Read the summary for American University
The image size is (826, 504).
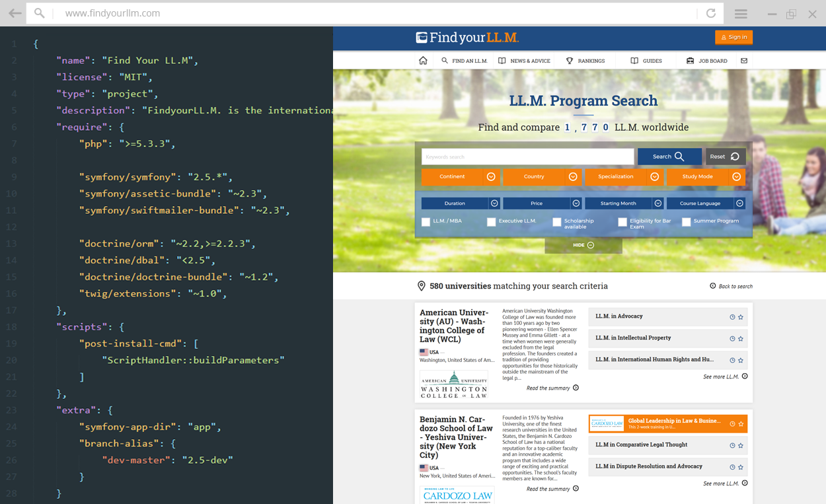pyautogui.click(x=548, y=388)
